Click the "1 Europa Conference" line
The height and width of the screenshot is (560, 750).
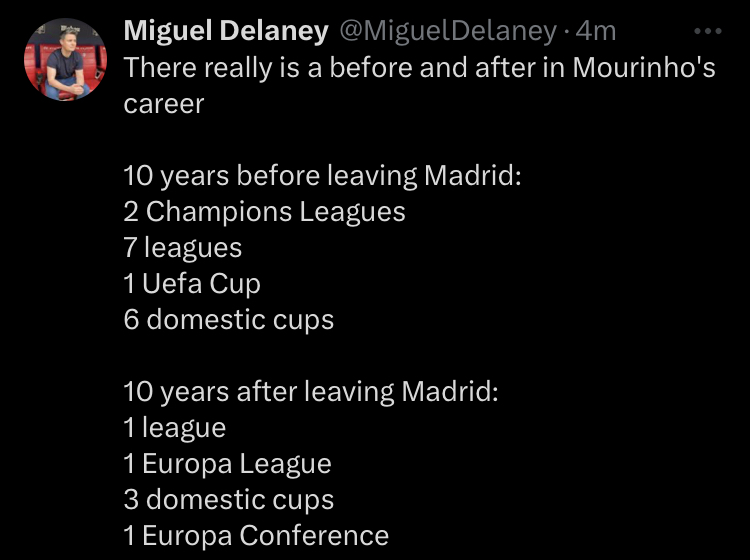point(256,535)
